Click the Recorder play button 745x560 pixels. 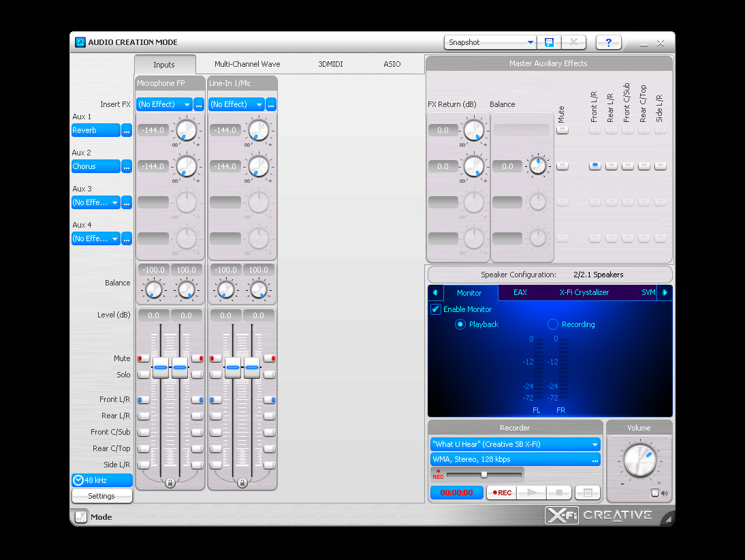(532, 493)
